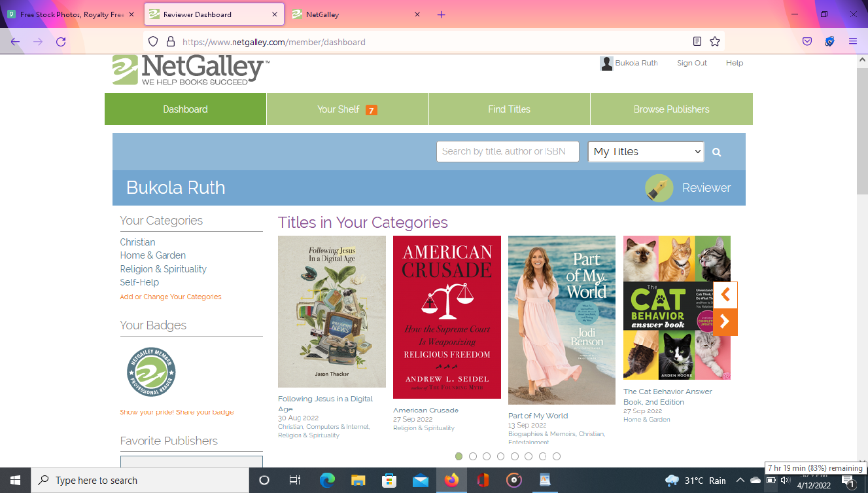Viewport: 868px width, 493px height.
Task: Click Add or Change Your Categories
Action: click(x=171, y=297)
